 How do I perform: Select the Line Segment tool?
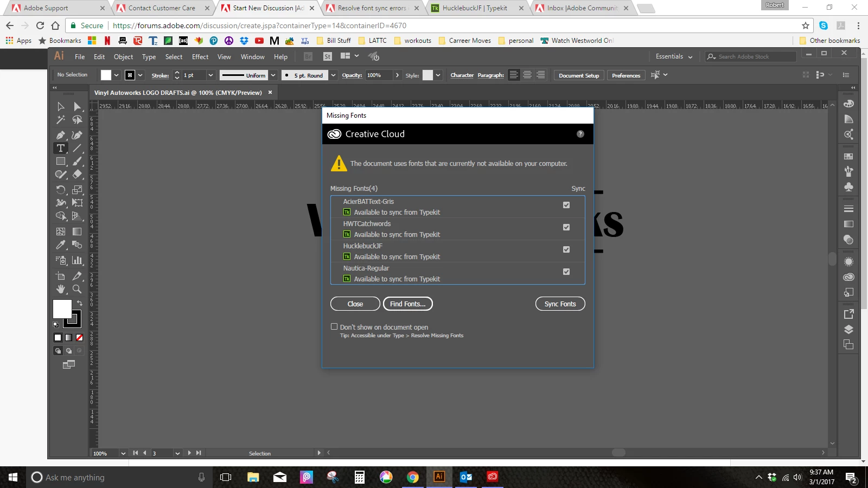click(78, 148)
